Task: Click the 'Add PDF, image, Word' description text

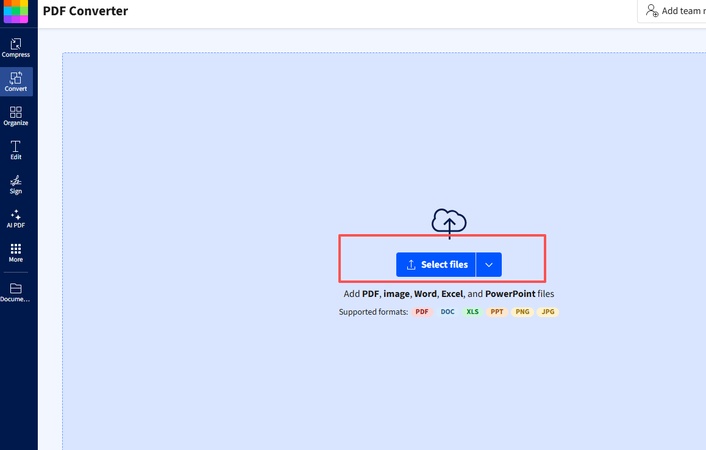Action: click(x=449, y=294)
